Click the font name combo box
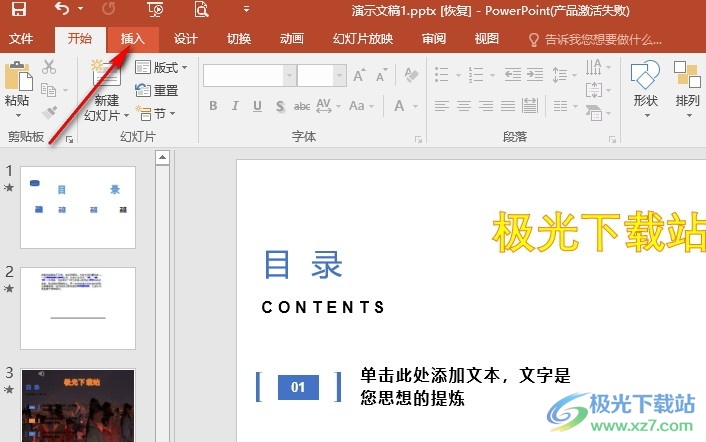 pos(250,75)
